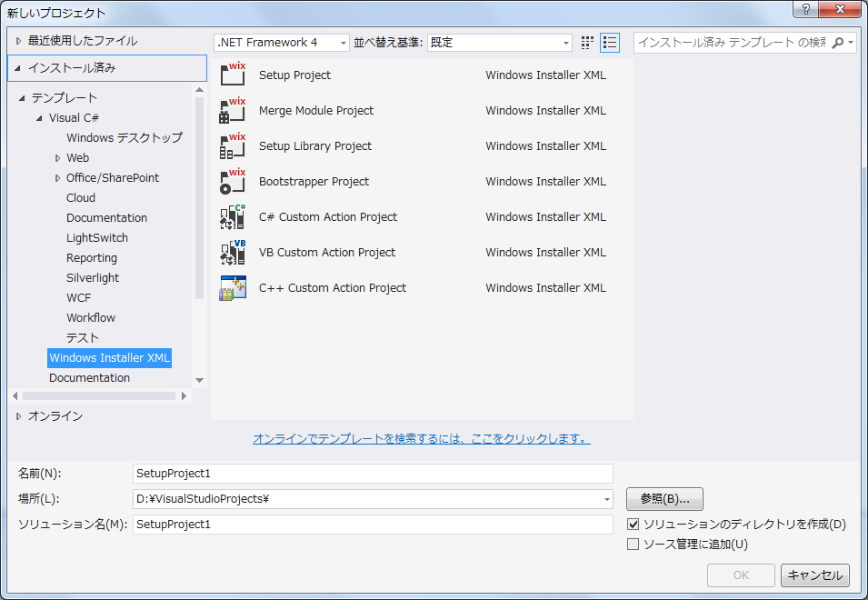Open the sort order dropdown
This screenshot has height=600, width=868.
pos(500,43)
